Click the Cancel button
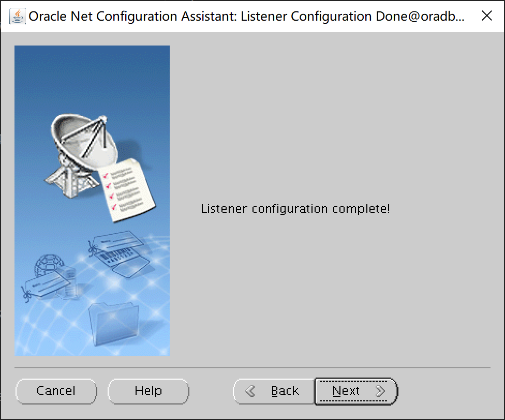This screenshot has height=420, width=505. click(56, 391)
